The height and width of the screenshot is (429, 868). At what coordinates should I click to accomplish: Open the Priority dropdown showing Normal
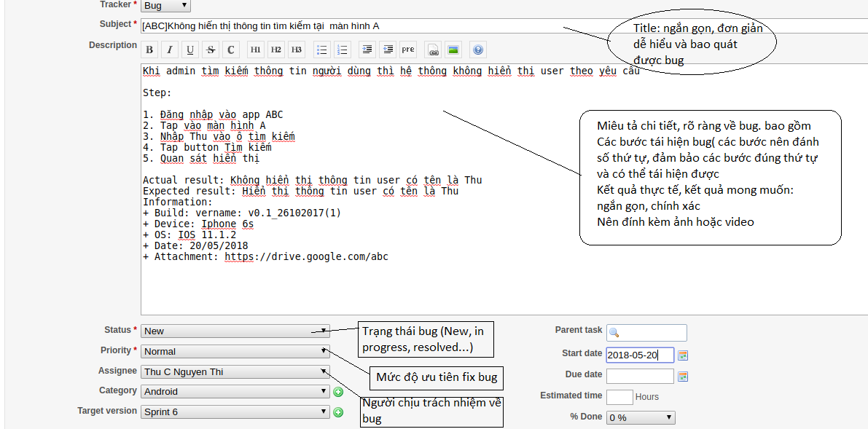pyautogui.click(x=235, y=352)
